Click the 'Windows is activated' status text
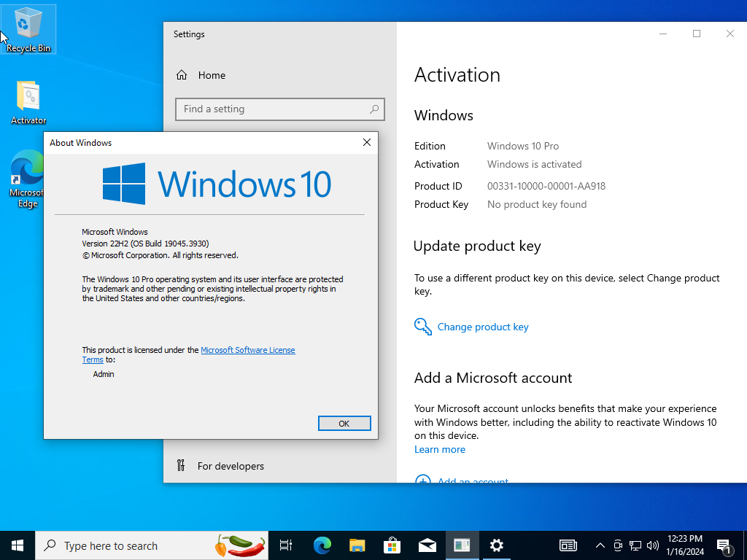Image resolution: width=747 pixels, height=560 pixels. click(534, 164)
